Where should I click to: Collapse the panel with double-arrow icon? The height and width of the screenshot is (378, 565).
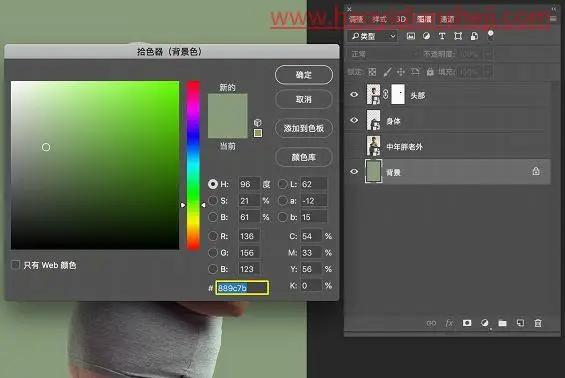[x=554, y=8]
